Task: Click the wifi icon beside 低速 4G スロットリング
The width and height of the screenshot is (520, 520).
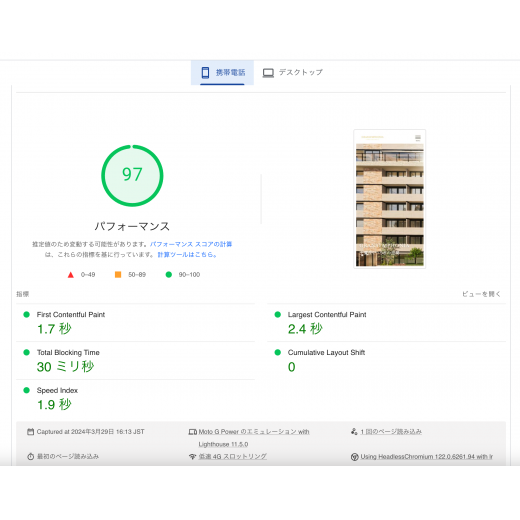Action: tap(192, 456)
